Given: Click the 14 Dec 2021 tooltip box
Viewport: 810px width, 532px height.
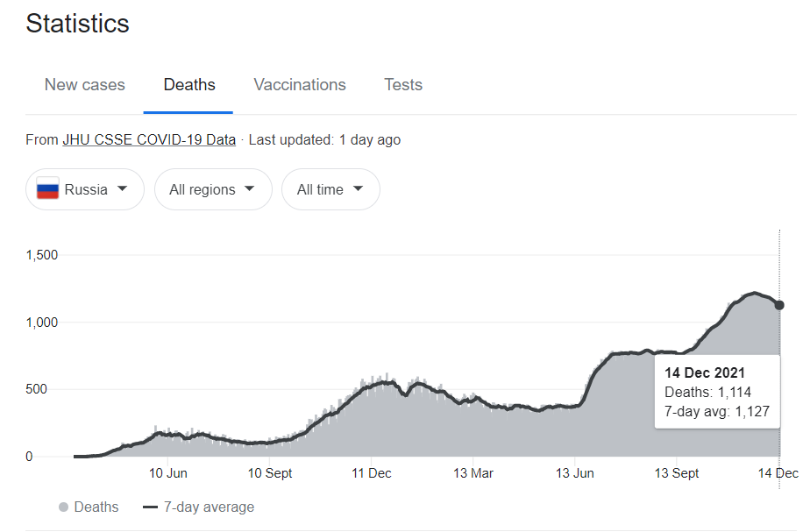Looking at the screenshot, I should (717, 392).
